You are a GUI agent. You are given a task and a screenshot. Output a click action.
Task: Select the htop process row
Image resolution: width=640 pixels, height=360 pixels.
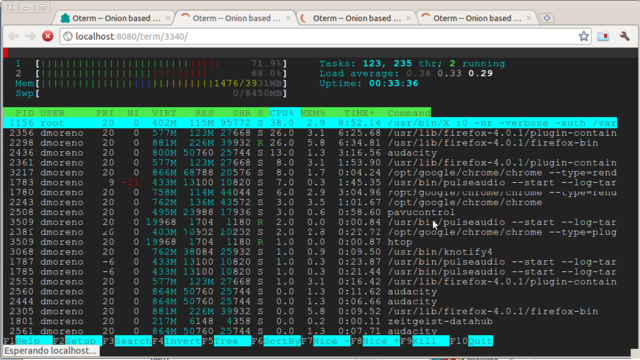[310, 242]
